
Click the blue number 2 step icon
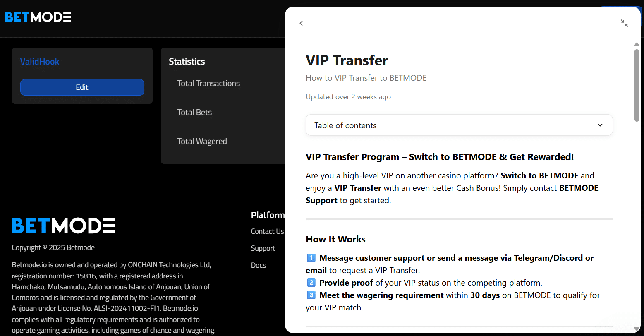click(x=311, y=283)
